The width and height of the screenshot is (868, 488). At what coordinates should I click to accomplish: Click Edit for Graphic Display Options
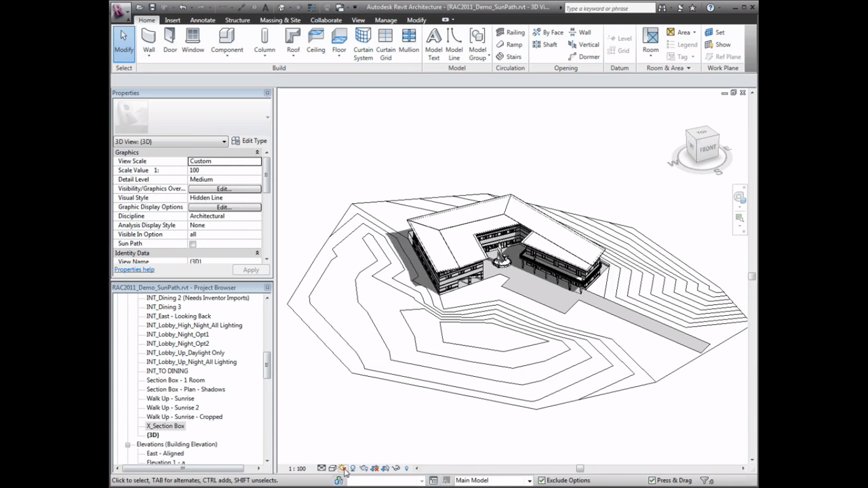pyautogui.click(x=224, y=207)
